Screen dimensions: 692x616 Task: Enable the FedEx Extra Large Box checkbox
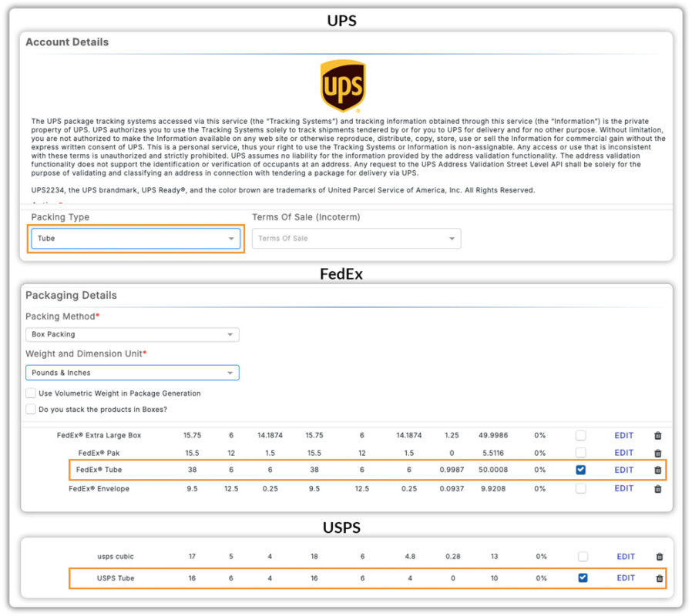(581, 435)
